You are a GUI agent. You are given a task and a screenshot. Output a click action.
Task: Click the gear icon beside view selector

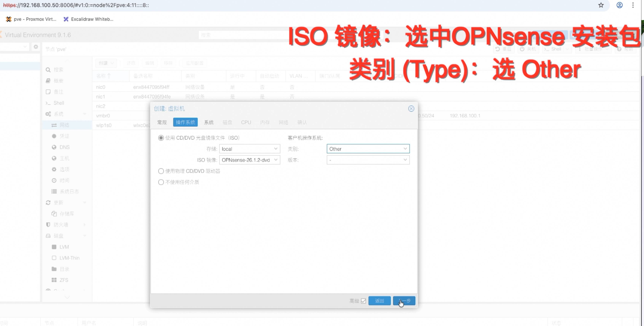click(x=36, y=47)
